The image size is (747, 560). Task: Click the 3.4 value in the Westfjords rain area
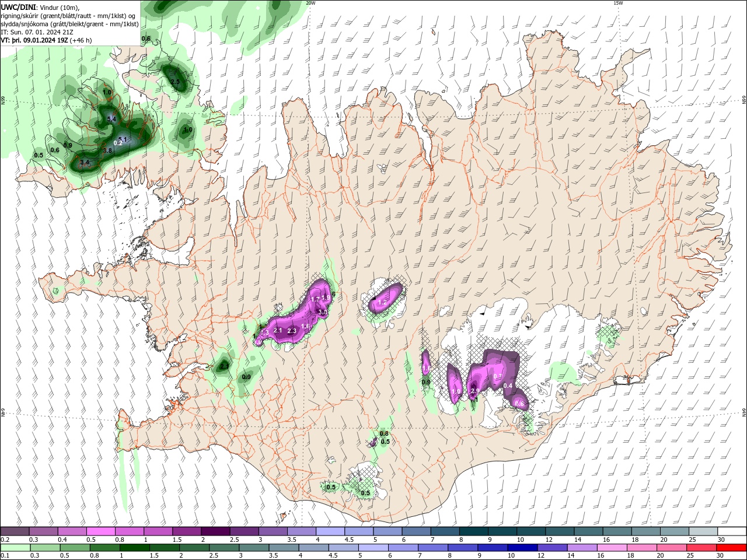click(x=85, y=162)
